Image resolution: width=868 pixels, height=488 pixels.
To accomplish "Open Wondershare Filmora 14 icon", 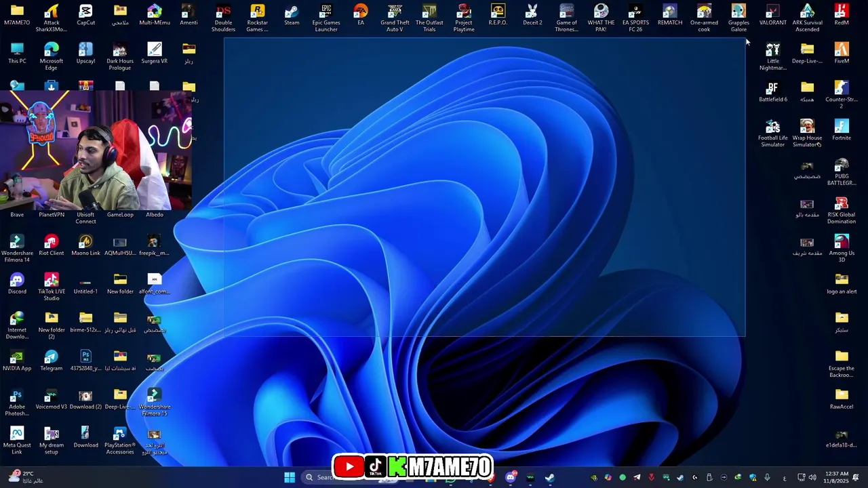I will pyautogui.click(x=17, y=248).
